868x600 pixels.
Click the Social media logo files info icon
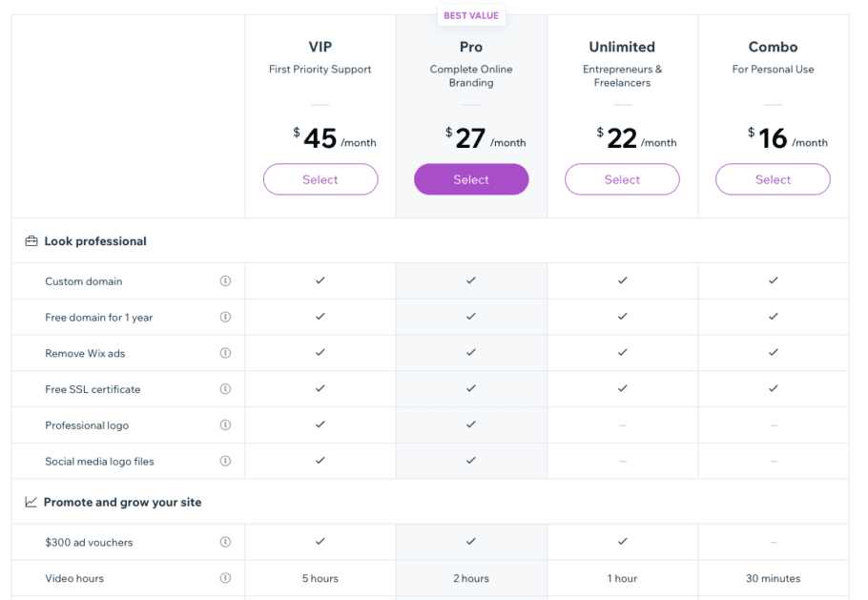point(226,462)
